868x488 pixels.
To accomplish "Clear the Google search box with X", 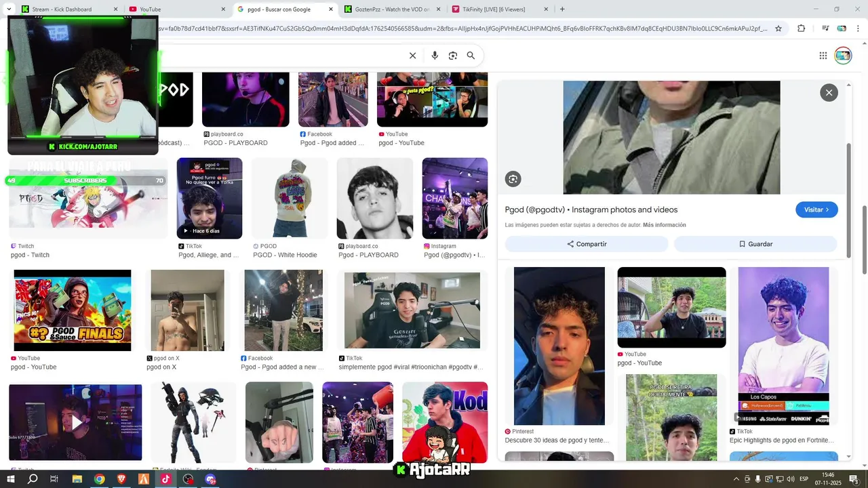I will [x=412, y=56].
